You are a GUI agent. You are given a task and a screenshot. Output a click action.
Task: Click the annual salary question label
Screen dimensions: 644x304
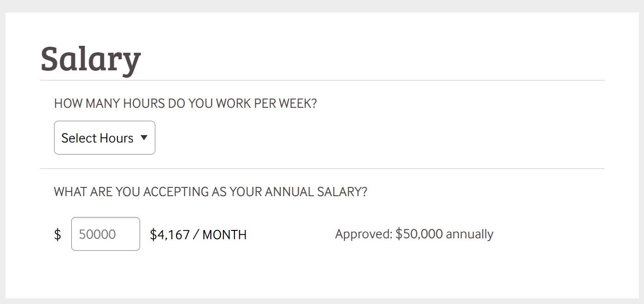pyautogui.click(x=210, y=192)
